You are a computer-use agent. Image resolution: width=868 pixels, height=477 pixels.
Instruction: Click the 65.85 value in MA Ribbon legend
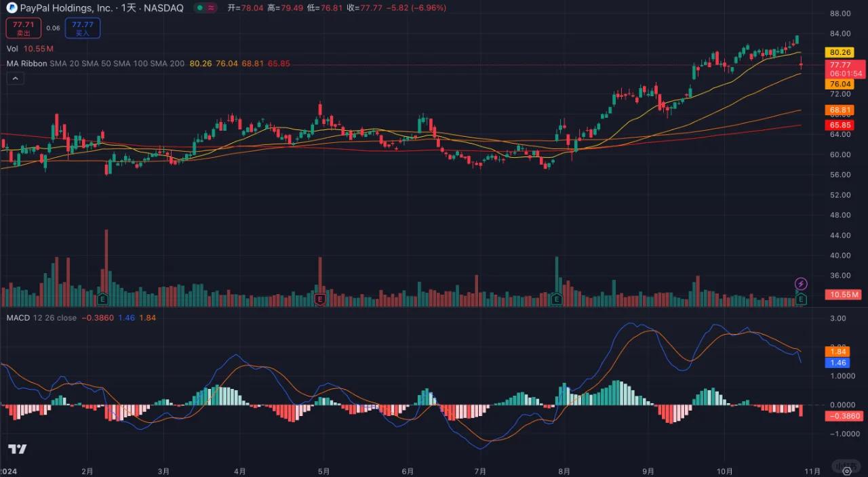pos(279,64)
